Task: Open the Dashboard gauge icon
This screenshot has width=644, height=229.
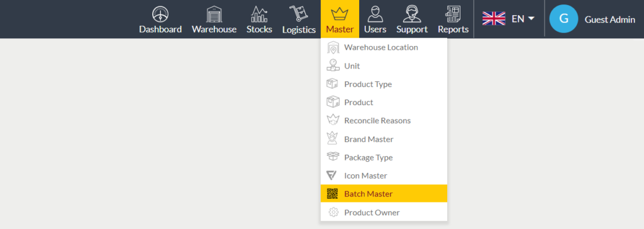Action: coord(160,14)
